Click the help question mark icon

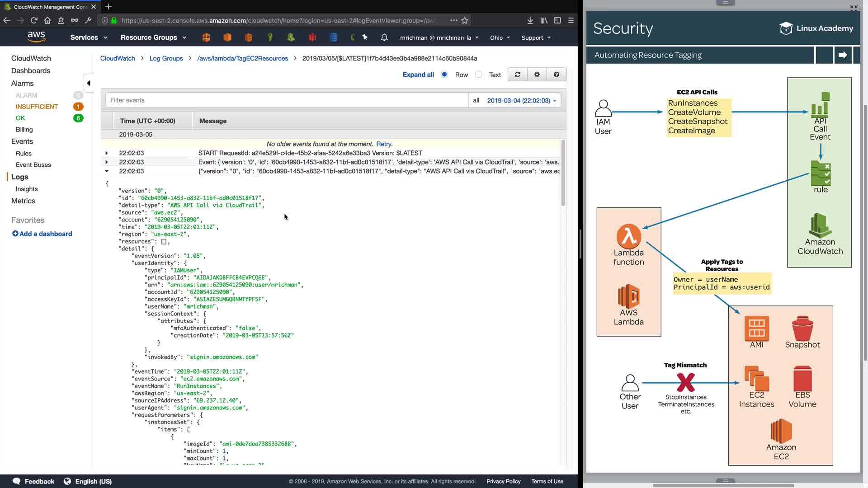(556, 75)
